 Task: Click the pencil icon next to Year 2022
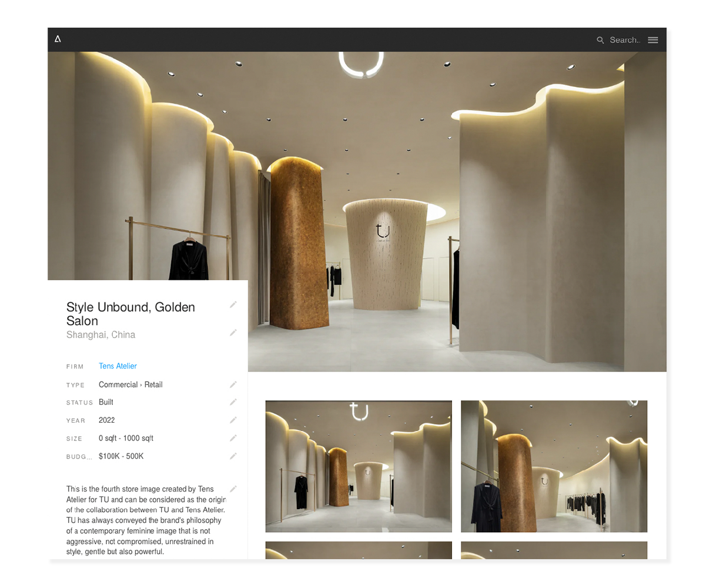(x=233, y=420)
